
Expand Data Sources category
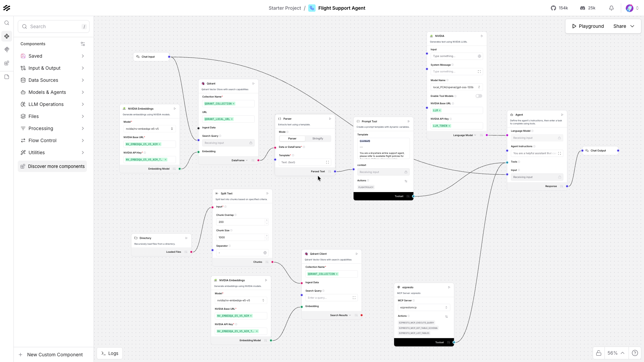pyautogui.click(x=52, y=80)
